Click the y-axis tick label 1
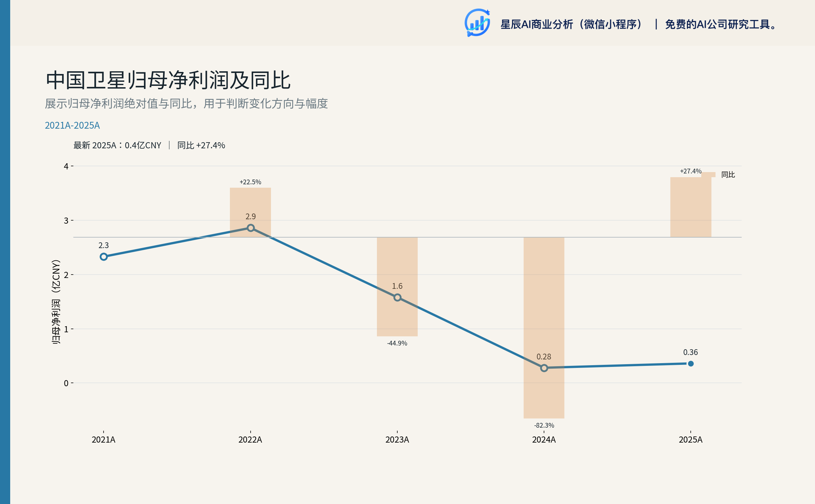 click(x=66, y=329)
